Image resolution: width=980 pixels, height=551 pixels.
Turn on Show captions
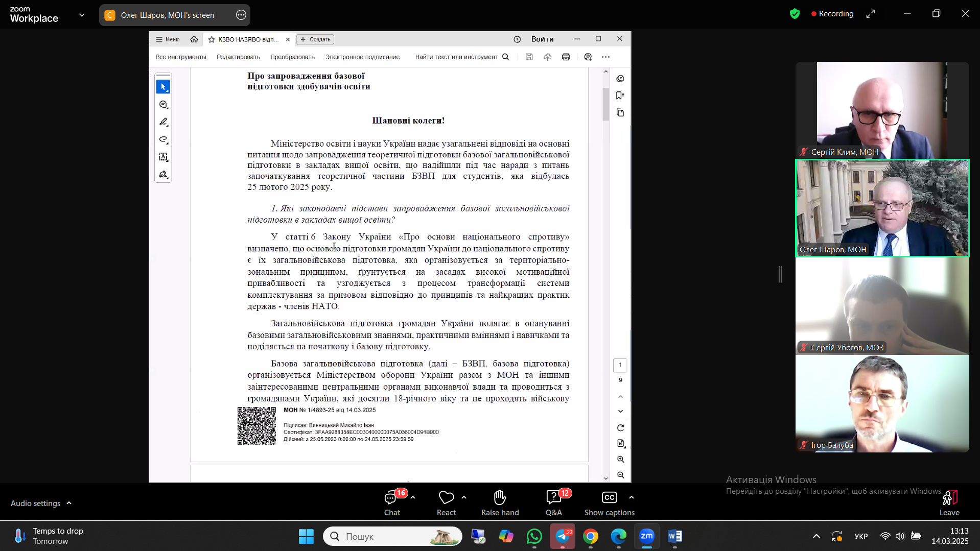point(609,503)
